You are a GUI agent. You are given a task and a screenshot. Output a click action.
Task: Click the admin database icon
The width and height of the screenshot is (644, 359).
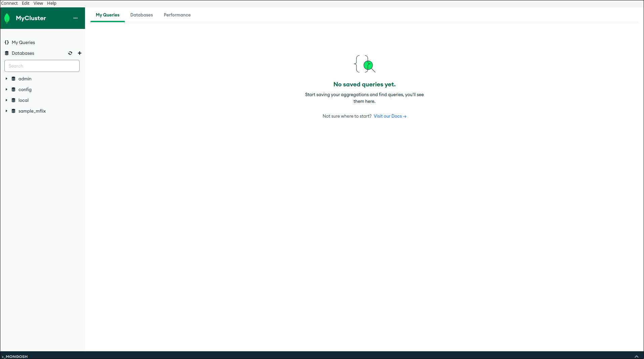point(13,79)
